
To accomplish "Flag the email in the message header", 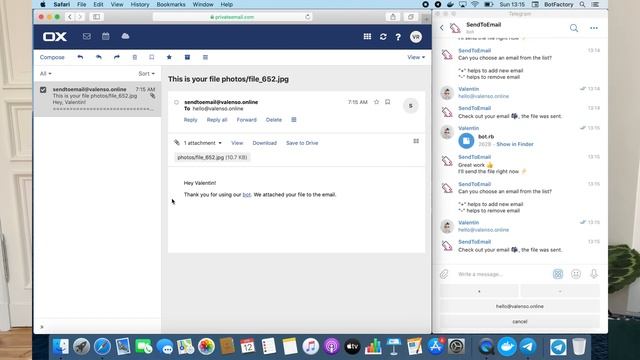I will coord(388,102).
